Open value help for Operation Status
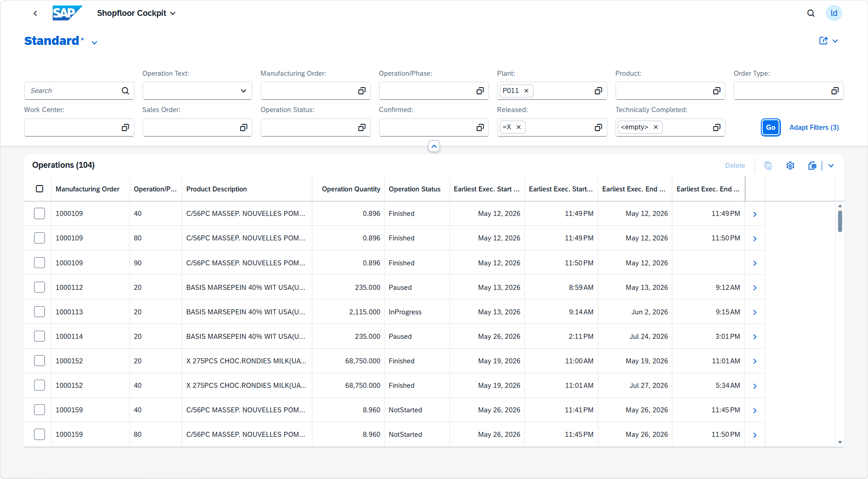The height and width of the screenshot is (479, 868). (362, 127)
